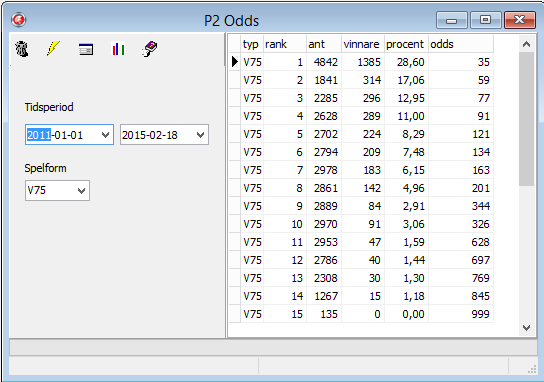This screenshot has width=544, height=382.
Task: Show the bar chart icon
Action: 118,49
